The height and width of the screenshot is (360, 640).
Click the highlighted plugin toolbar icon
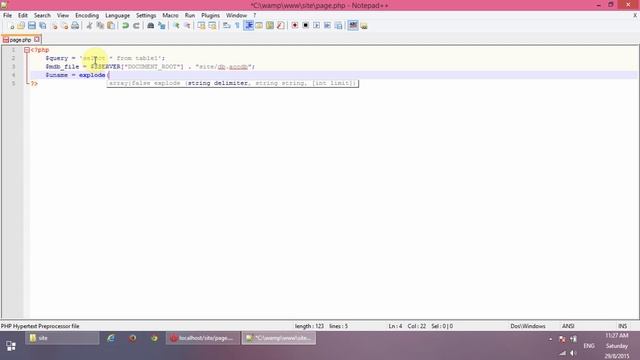click(x=353, y=26)
